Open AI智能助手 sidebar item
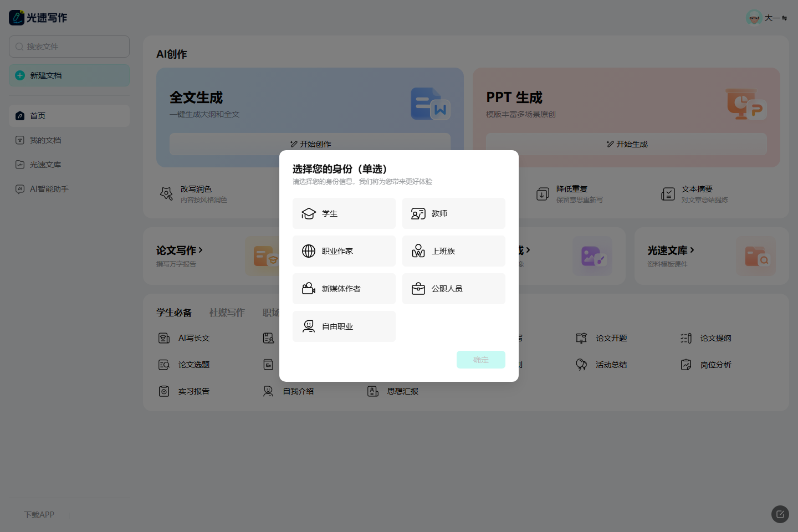The image size is (798, 532). point(69,189)
